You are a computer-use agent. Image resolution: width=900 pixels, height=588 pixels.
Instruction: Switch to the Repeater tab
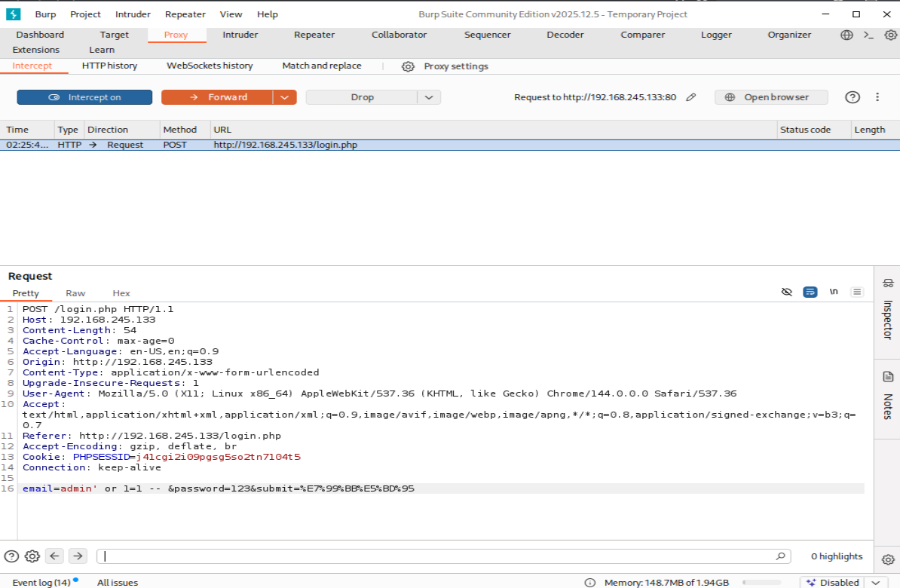click(314, 35)
